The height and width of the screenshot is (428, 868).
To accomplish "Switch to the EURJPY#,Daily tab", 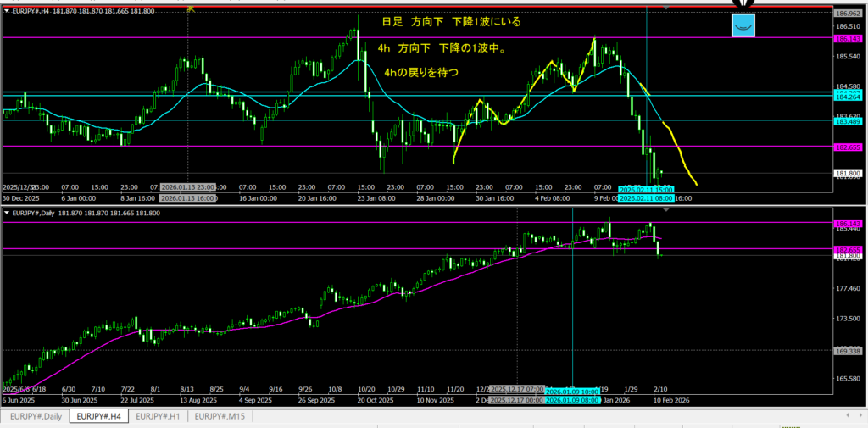I will 35,416.
